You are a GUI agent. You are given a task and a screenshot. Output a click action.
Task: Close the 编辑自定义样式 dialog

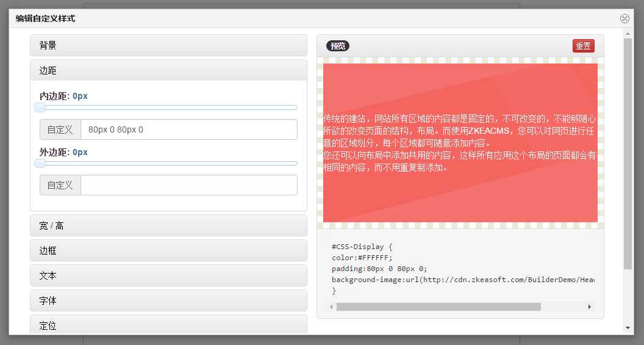click(x=624, y=18)
